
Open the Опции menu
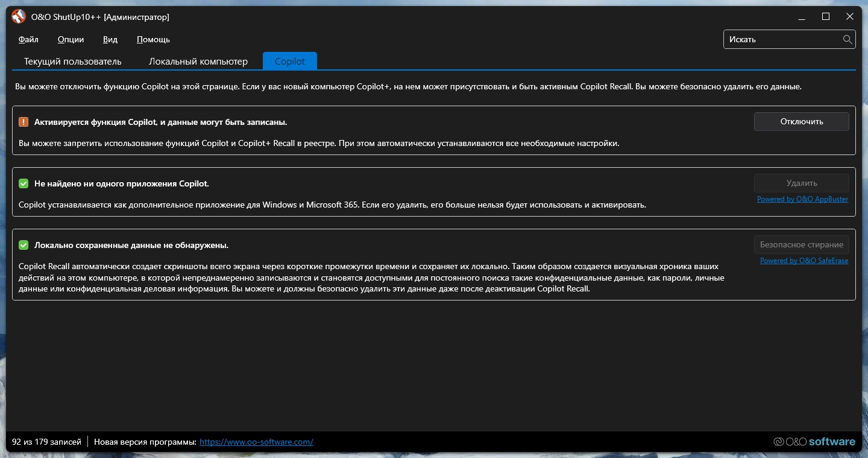(71, 39)
